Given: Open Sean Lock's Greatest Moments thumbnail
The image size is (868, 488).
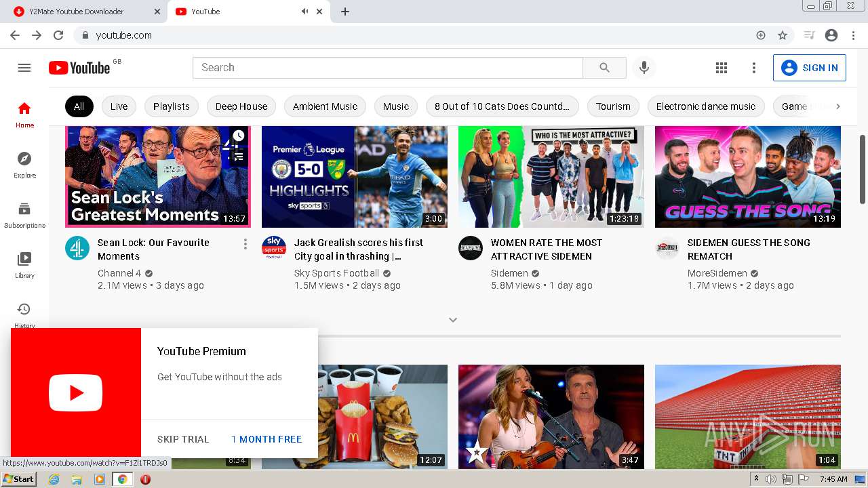Looking at the screenshot, I should pyautogui.click(x=158, y=176).
